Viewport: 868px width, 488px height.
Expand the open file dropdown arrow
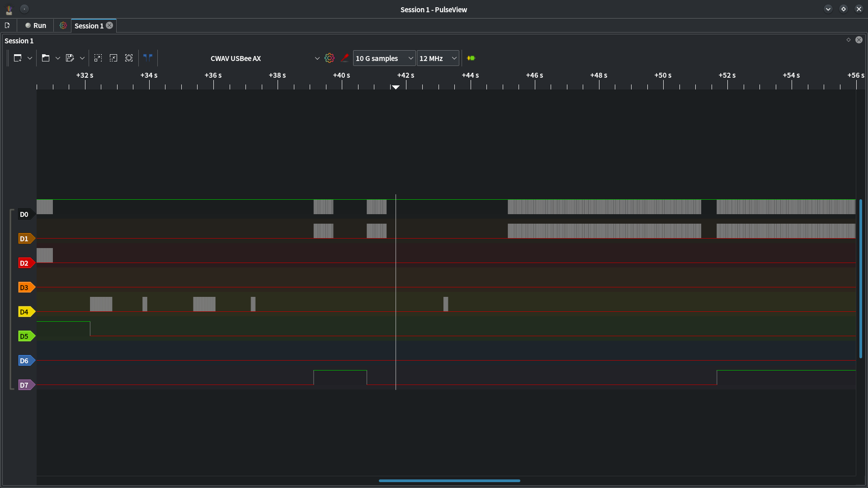[x=58, y=58]
